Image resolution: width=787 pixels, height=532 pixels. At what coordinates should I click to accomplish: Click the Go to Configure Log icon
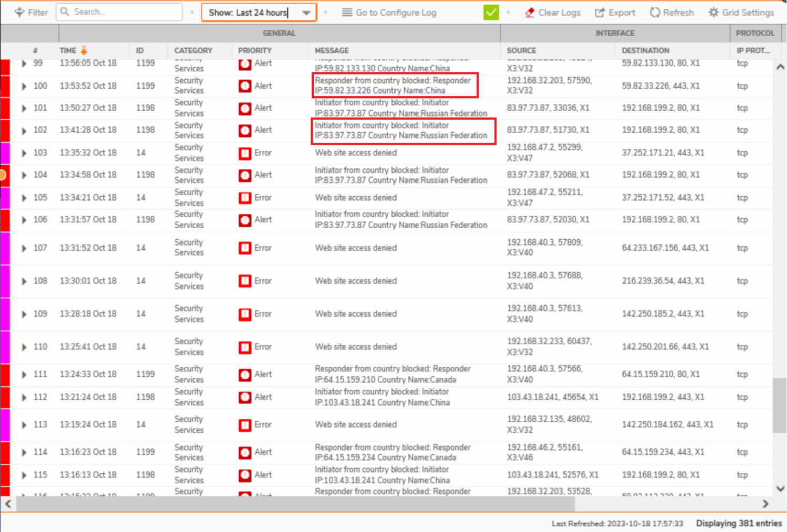[x=347, y=13]
